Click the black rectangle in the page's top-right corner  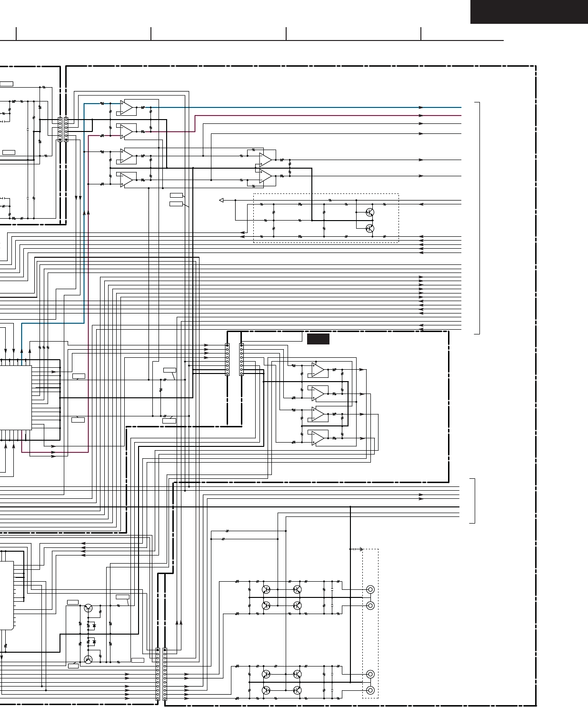[x=529, y=12]
